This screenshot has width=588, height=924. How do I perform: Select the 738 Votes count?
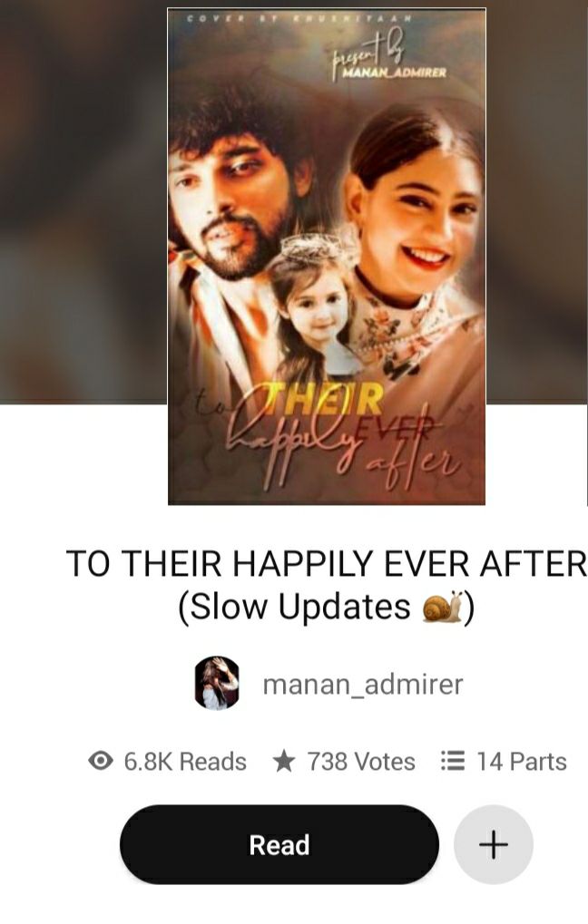point(361,762)
